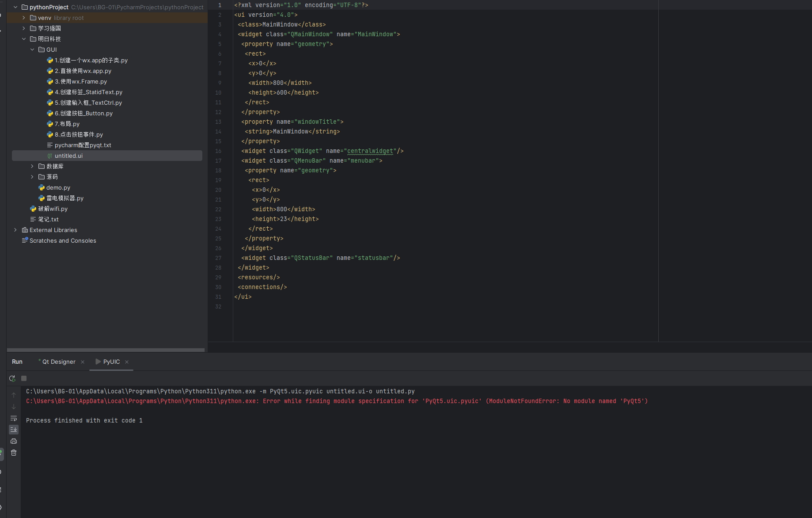
Task: Go up the stack trace arrow
Action: click(14, 395)
